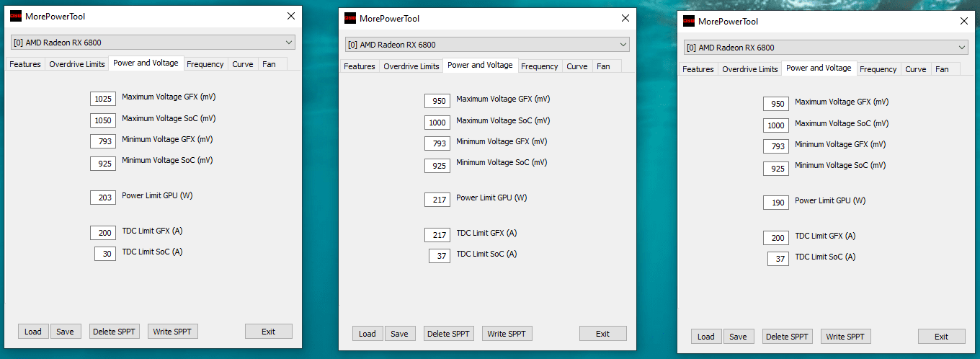Click Minimum Voltage GFX field in middle window
This screenshot has height=359, width=980.
437,143
